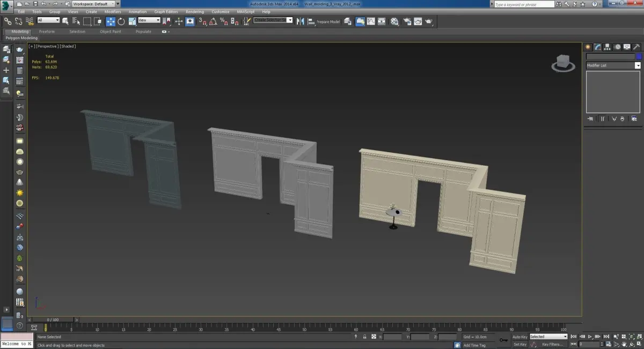The height and width of the screenshot is (349, 644).
Task: Switch to the Utilities command panel tab
Action: tap(636, 47)
